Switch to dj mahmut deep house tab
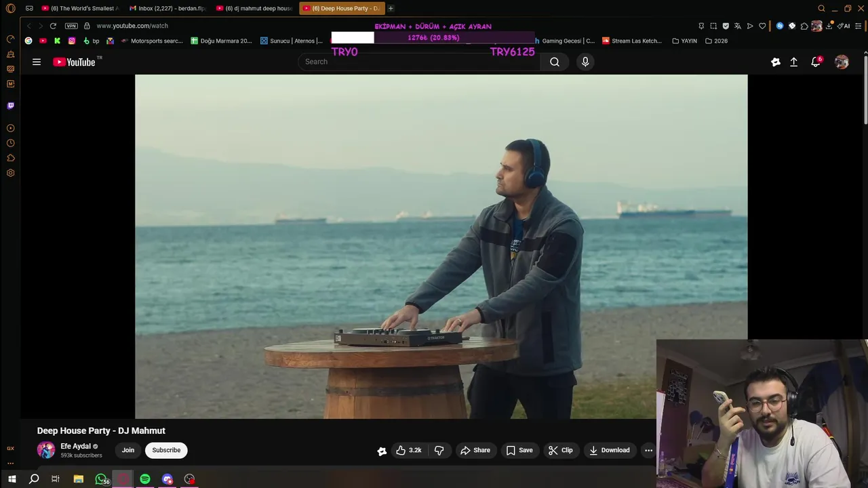Screen dimensions: 868x488 tap(254, 9)
